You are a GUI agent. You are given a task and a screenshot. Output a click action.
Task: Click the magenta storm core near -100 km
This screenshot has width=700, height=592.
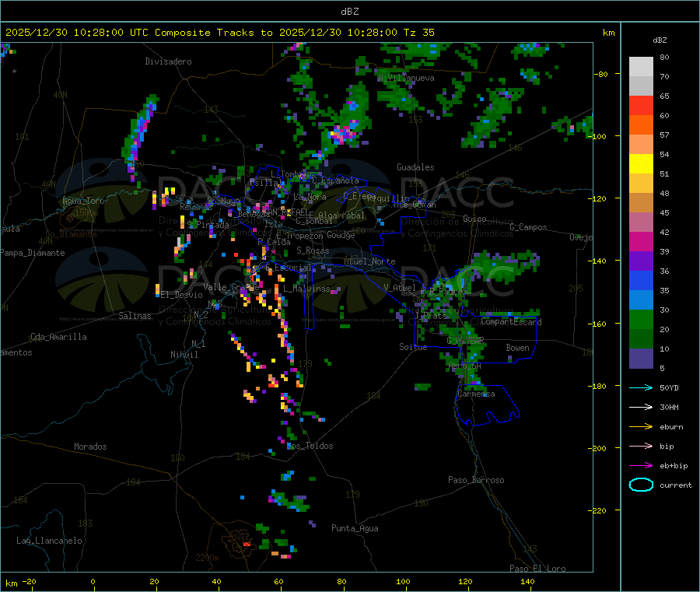point(341,133)
